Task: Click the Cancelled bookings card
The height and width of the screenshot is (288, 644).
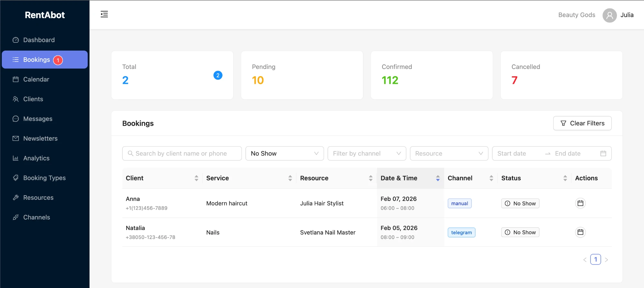Action: [562, 75]
